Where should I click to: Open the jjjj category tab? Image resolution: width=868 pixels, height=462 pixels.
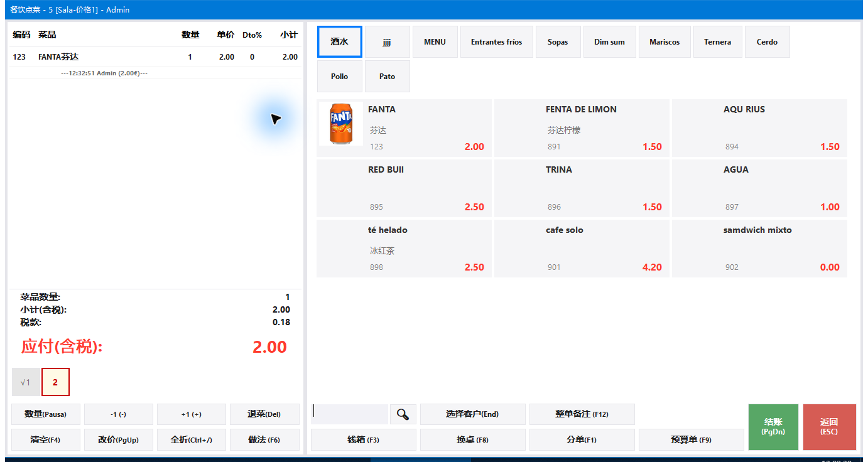tap(388, 42)
